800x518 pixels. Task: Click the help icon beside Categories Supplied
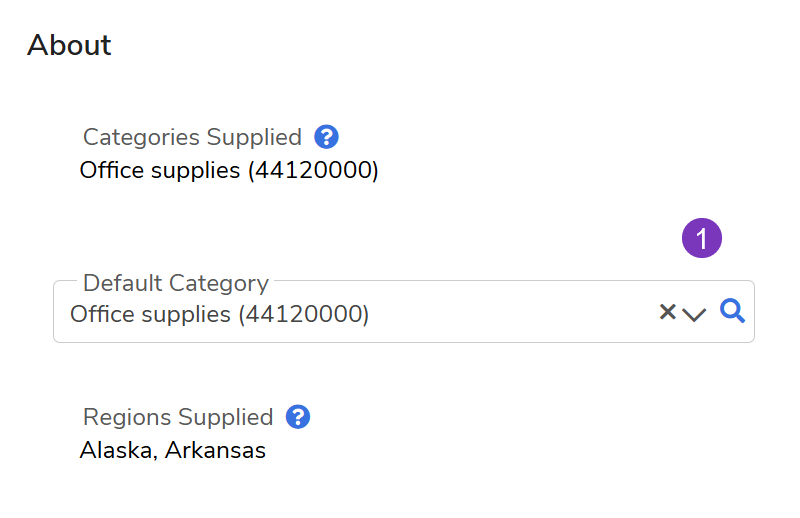(x=326, y=137)
